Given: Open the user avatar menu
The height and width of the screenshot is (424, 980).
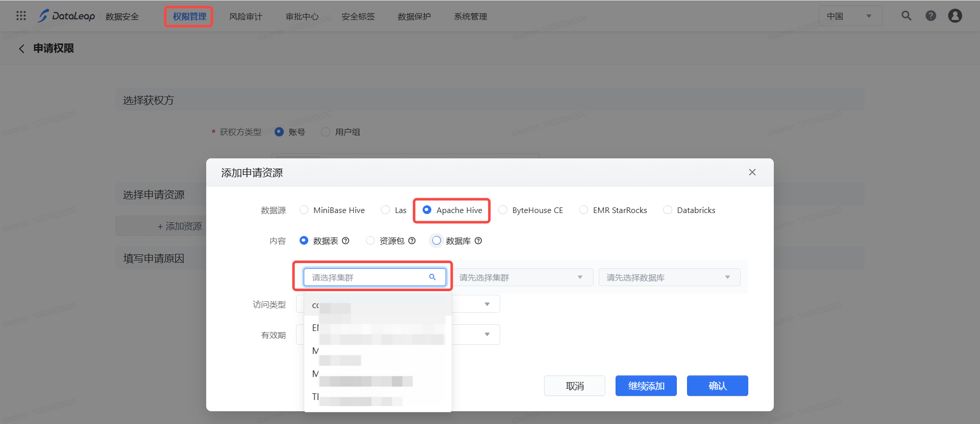Looking at the screenshot, I should coord(954,16).
